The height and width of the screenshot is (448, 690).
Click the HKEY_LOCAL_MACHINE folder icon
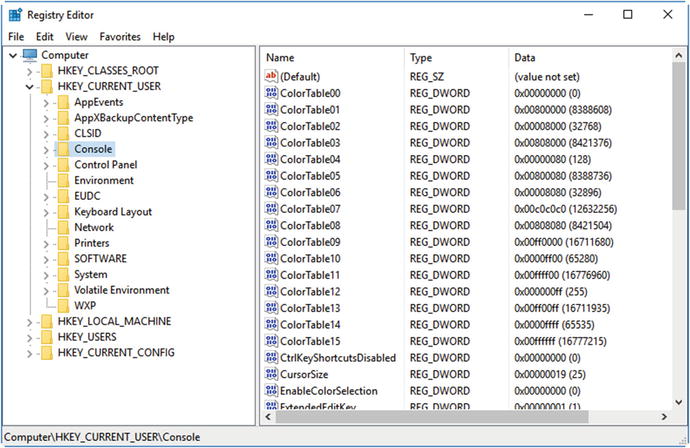47,321
